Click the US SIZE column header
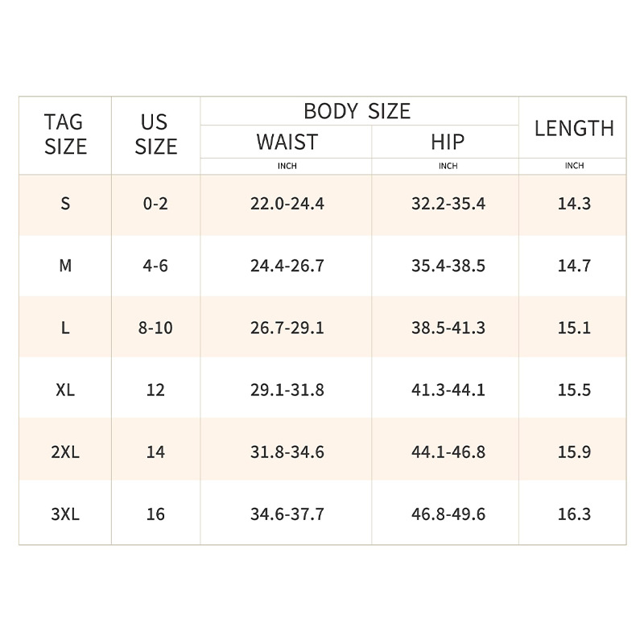This screenshot has height=644, width=644. click(x=155, y=134)
